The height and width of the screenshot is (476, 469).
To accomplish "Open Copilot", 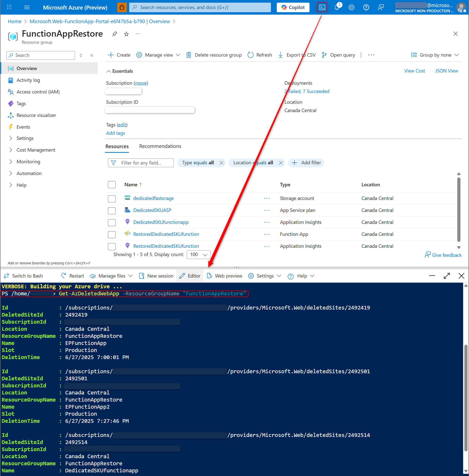I will click(293, 7).
